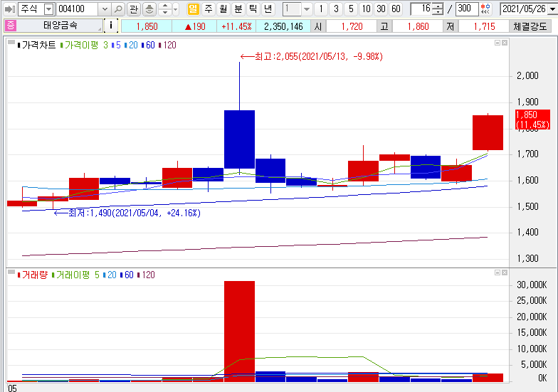Click the volume panel collapse icon at top-left

[11, 272]
